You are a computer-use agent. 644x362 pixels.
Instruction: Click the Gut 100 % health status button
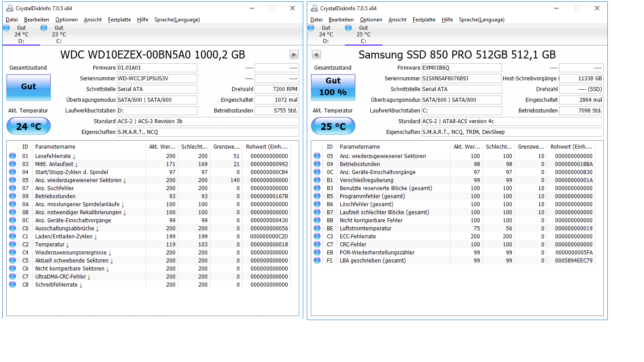[333, 87]
